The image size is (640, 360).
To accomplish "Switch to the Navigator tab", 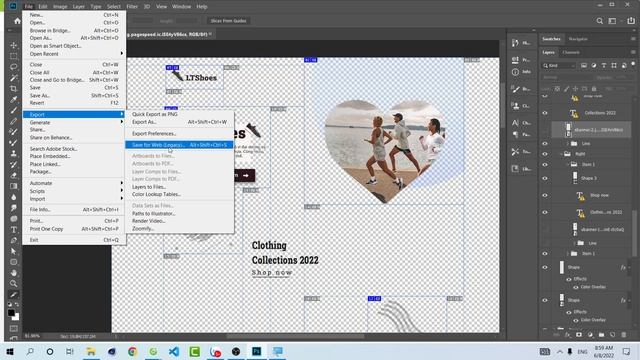I will tap(578, 39).
